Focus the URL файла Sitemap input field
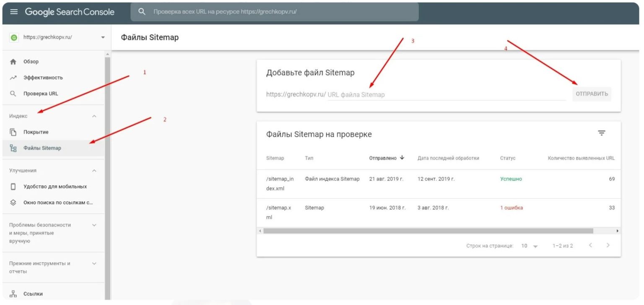Viewport: 644px width, 305px height. pos(447,95)
